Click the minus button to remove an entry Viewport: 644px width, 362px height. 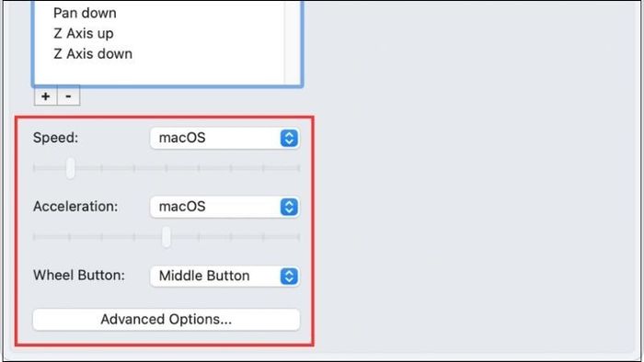(69, 96)
